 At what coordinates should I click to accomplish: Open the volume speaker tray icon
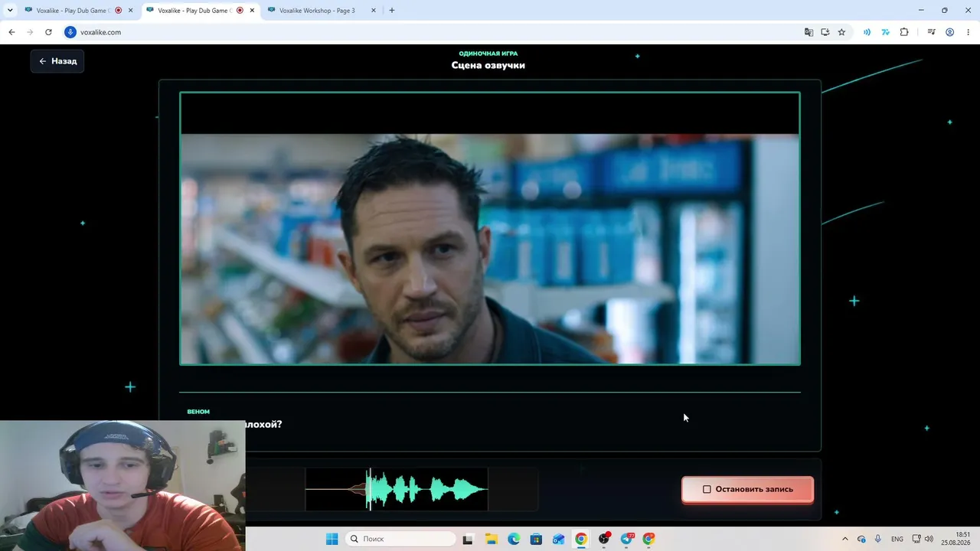pyautogui.click(x=929, y=539)
